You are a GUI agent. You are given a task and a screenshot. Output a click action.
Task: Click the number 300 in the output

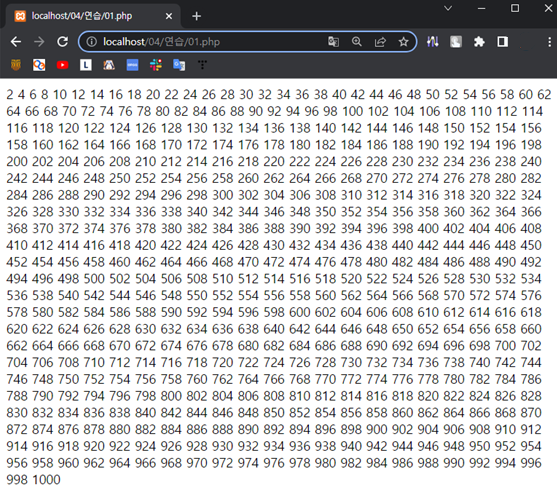(223, 195)
